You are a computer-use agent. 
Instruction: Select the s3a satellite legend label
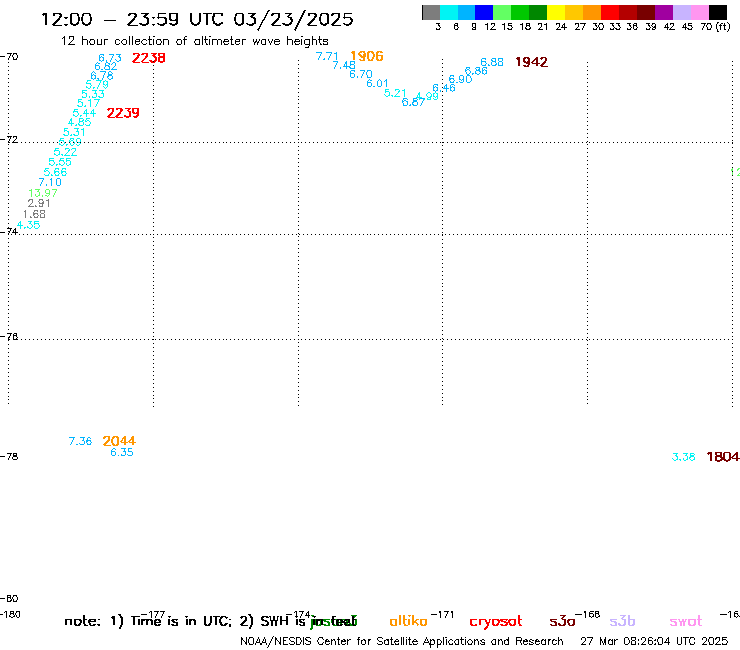coord(563,622)
